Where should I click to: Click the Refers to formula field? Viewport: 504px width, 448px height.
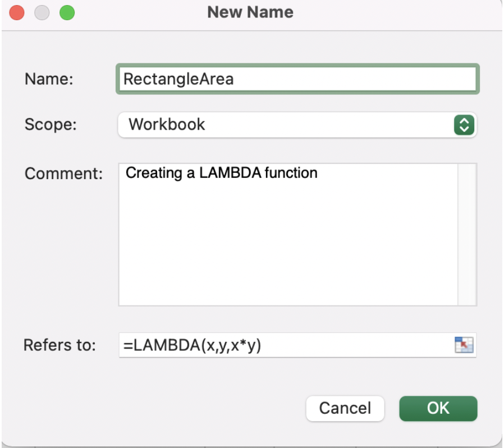(x=286, y=345)
